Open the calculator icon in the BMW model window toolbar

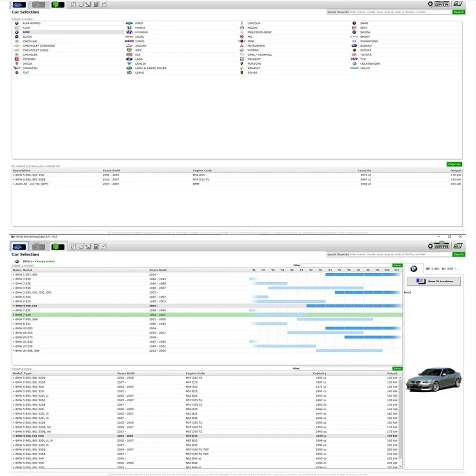95,247
